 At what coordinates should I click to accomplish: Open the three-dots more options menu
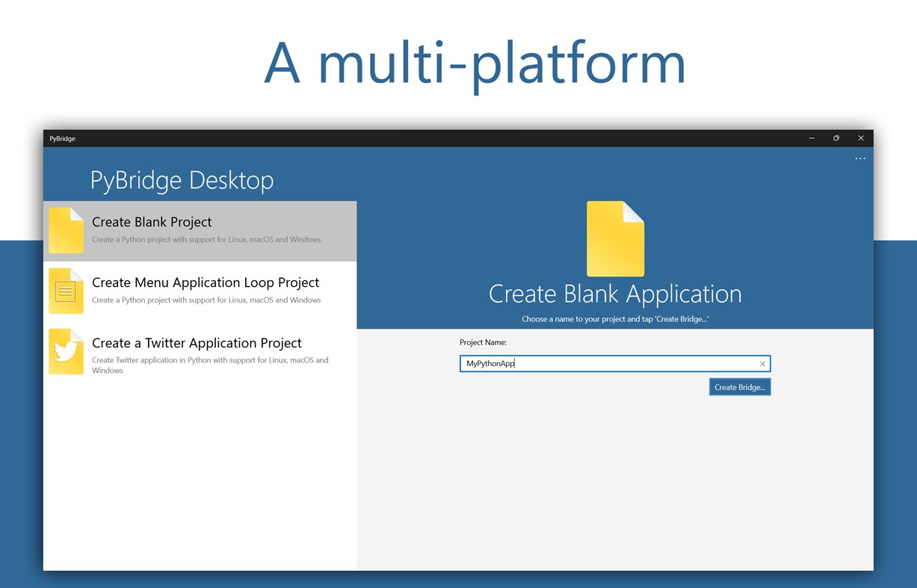(860, 158)
